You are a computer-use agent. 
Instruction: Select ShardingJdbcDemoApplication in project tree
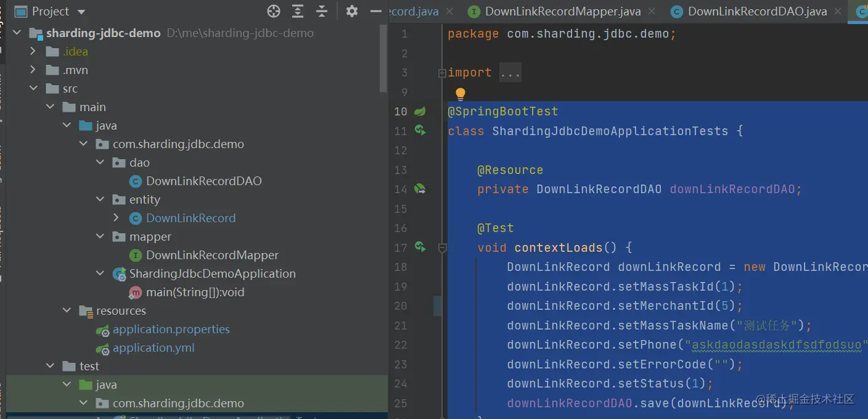[x=212, y=273]
